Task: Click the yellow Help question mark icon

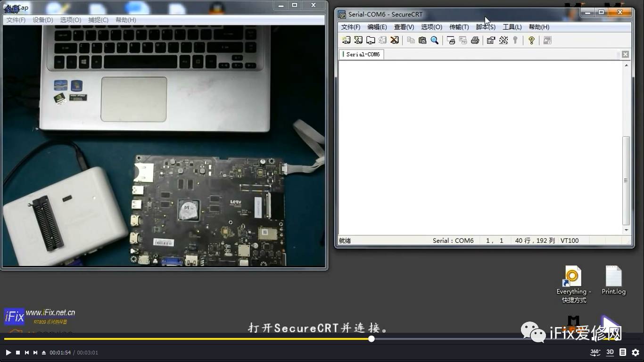Action: point(531,41)
